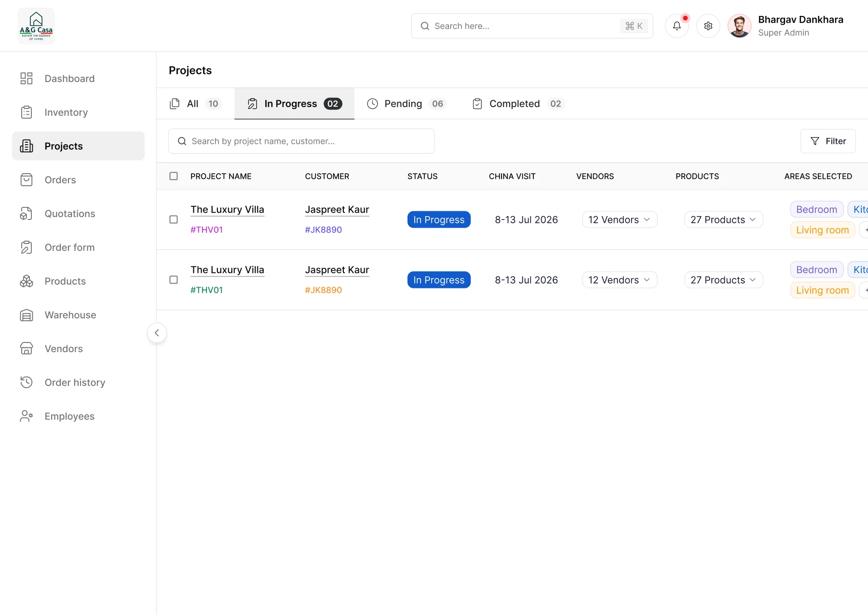Expand 12 Vendors dropdown in the second row

tap(620, 280)
